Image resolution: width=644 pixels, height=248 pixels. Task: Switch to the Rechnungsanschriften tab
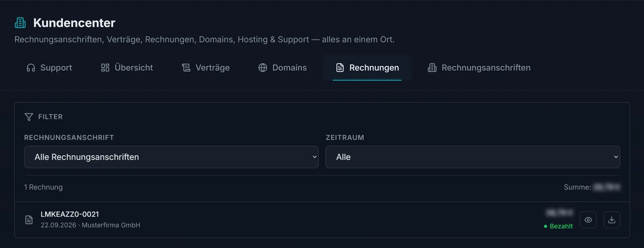(x=479, y=68)
